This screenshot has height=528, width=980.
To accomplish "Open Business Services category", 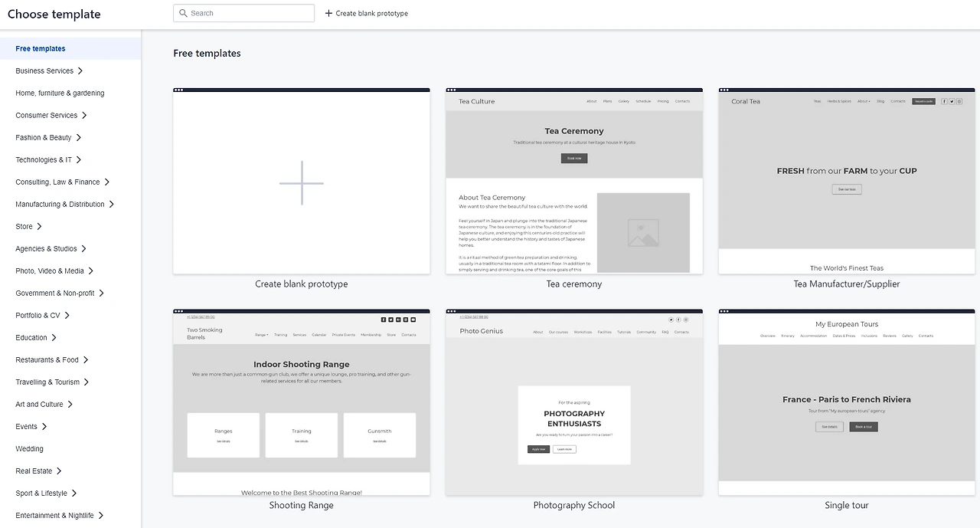I will coord(44,71).
